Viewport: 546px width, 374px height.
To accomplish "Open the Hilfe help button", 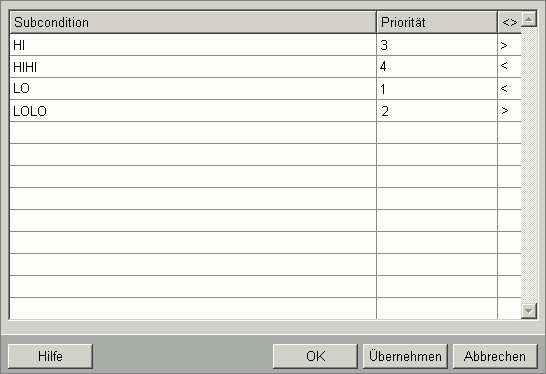I will [50, 356].
